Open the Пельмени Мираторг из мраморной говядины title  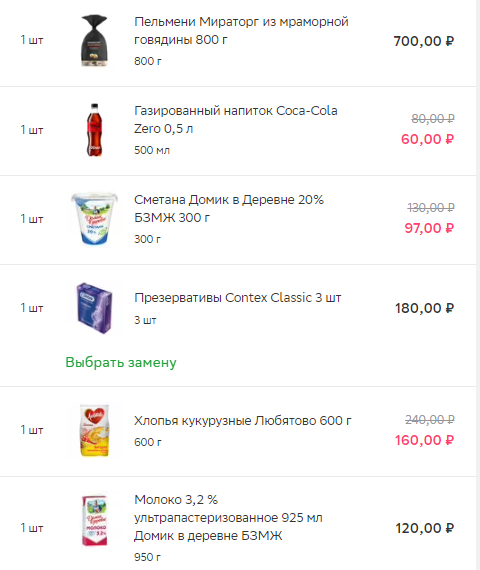point(241,31)
